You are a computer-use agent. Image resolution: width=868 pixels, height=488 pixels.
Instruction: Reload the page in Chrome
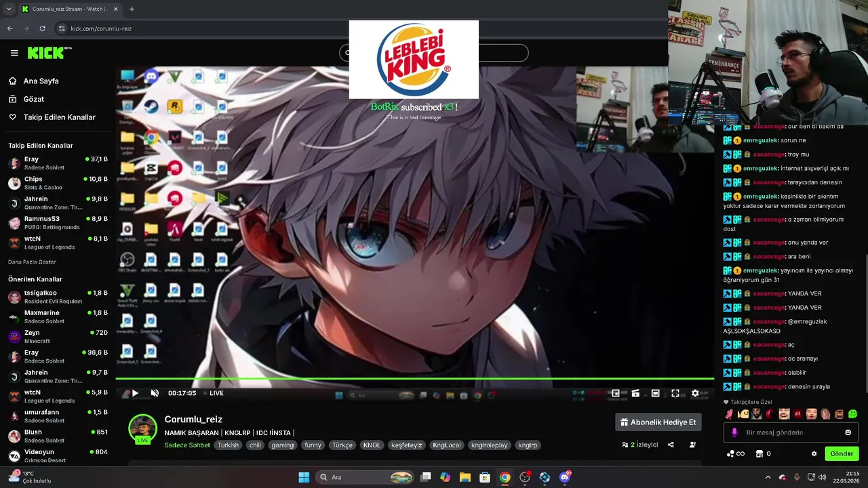pos(42,28)
